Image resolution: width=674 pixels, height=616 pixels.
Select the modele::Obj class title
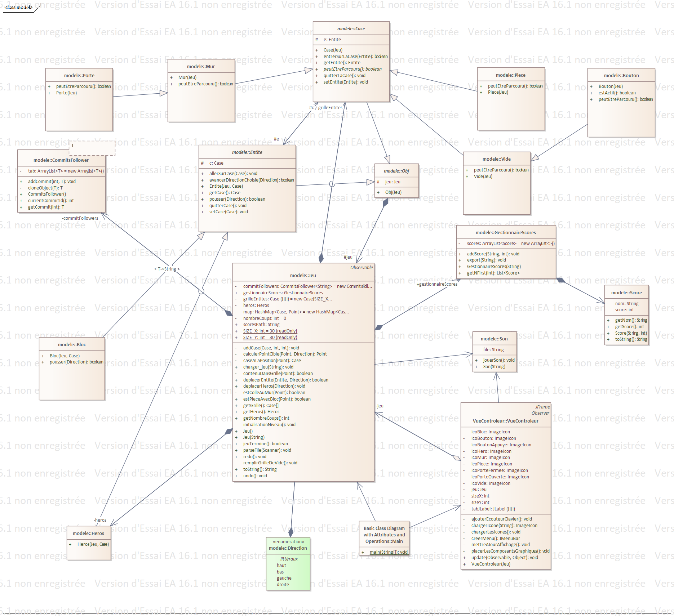(x=396, y=171)
